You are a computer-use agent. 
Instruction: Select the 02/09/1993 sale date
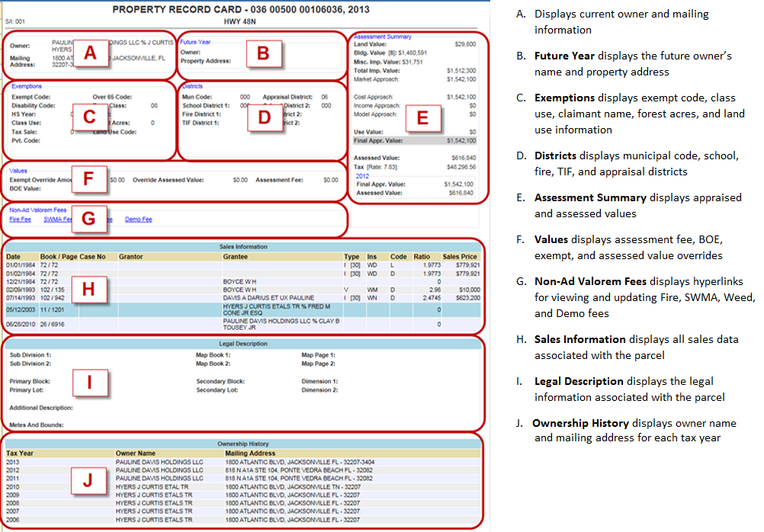coord(21,290)
